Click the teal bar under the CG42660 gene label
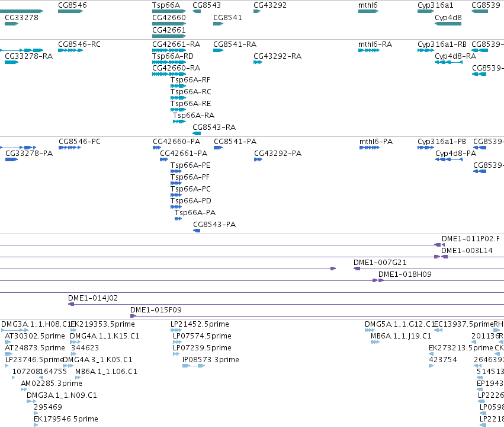 point(169,24)
